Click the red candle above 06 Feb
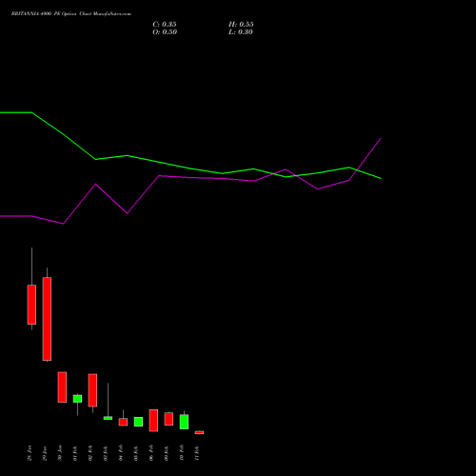The height and width of the screenshot is (476, 476). click(153, 421)
